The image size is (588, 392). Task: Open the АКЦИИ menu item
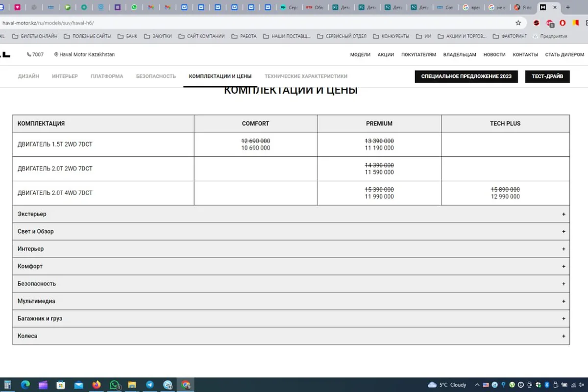click(x=386, y=54)
